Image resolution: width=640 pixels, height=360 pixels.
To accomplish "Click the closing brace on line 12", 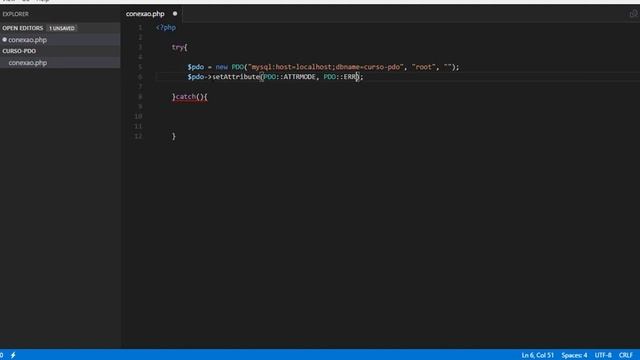I will (174, 136).
